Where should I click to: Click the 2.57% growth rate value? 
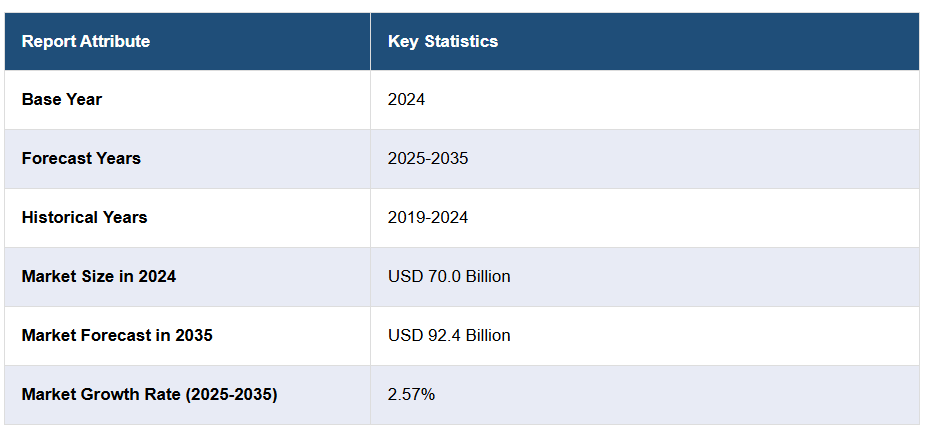click(411, 394)
